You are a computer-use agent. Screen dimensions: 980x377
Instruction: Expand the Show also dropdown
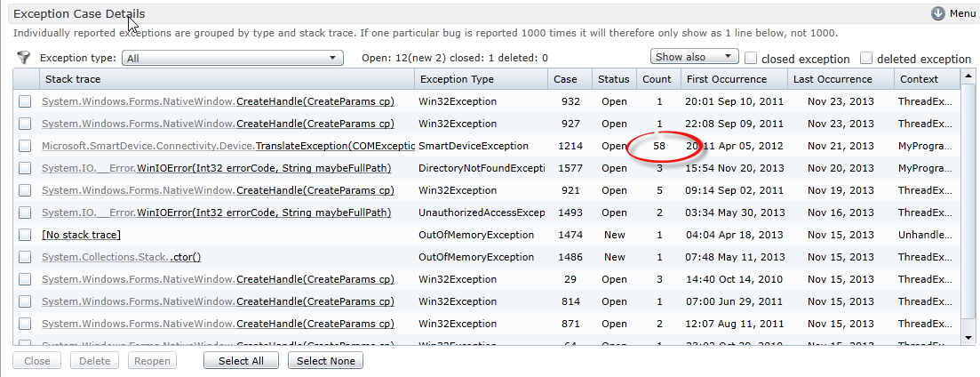coord(695,57)
